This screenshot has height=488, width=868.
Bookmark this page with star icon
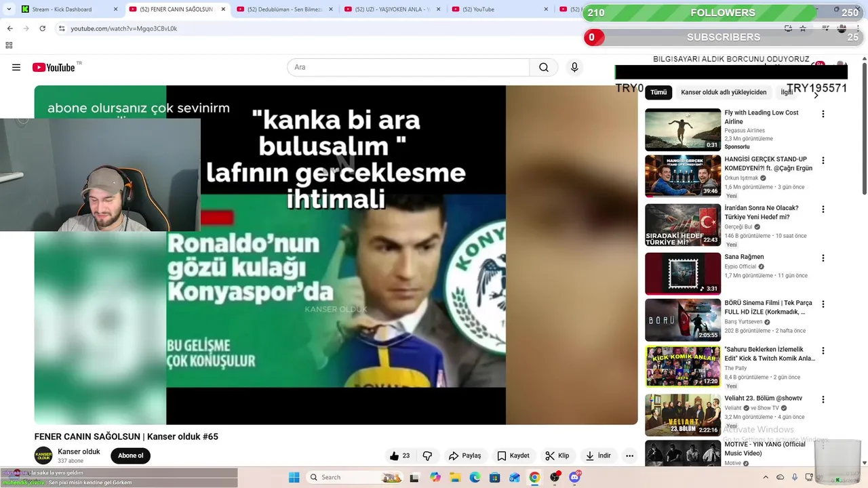tap(803, 28)
